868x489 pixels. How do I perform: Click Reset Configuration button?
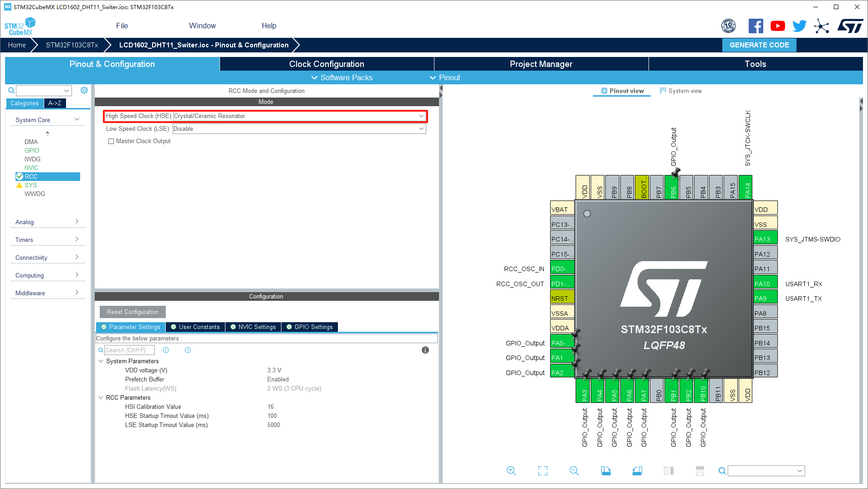click(133, 312)
